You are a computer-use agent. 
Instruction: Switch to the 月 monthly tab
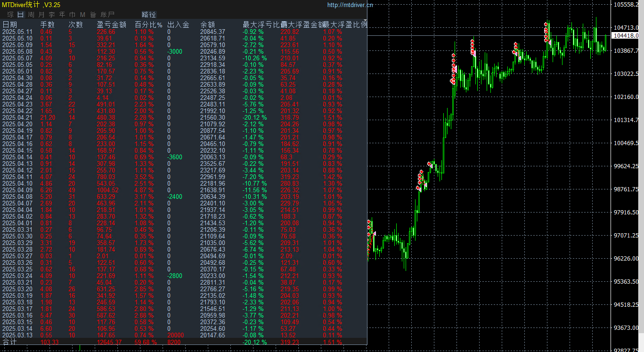(x=41, y=15)
